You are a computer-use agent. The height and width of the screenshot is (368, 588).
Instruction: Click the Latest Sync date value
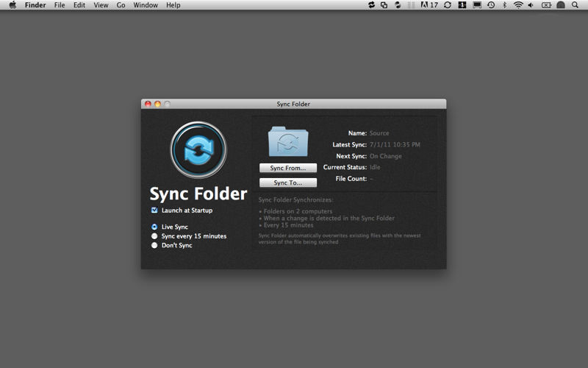[395, 144]
